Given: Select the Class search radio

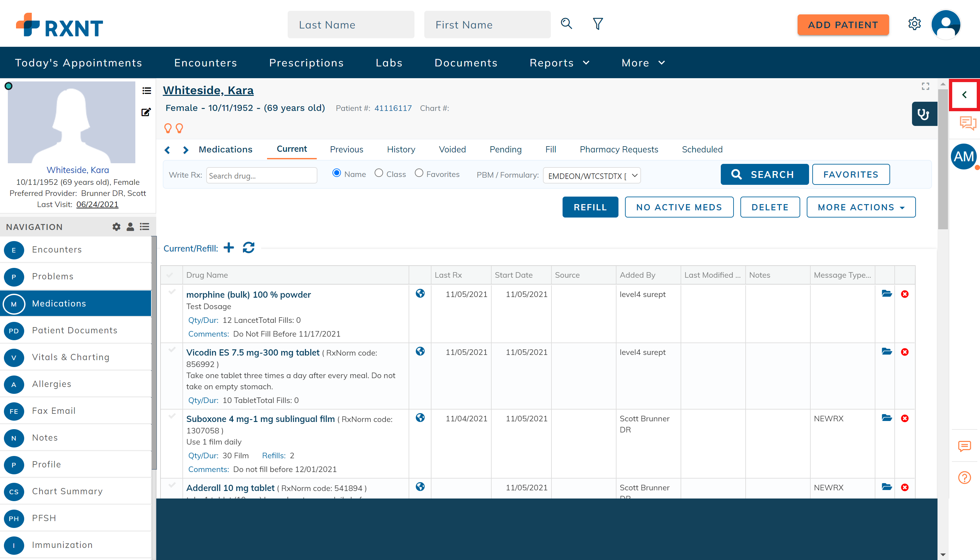Looking at the screenshot, I should click(379, 173).
